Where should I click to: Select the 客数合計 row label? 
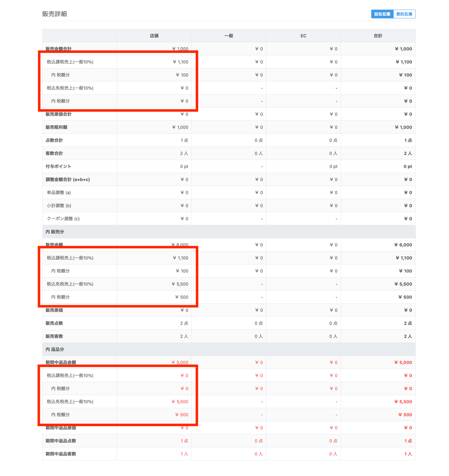[x=54, y=153]
